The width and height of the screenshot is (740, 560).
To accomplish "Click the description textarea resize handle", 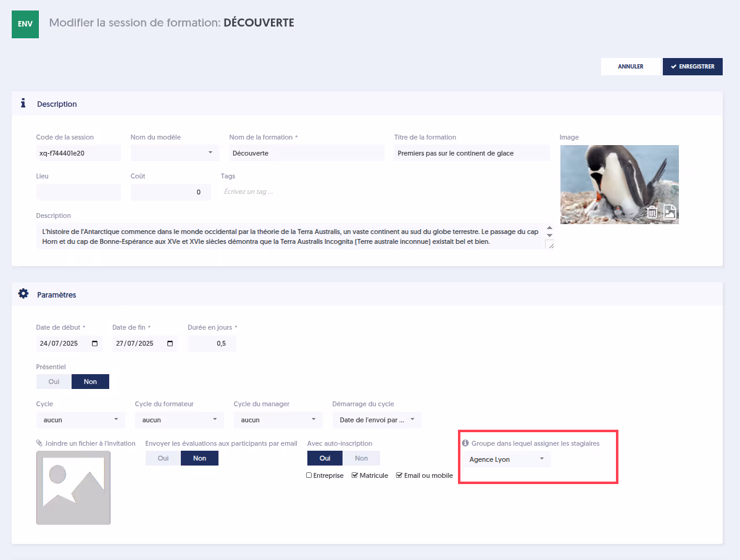I will (x=550, y=245).
